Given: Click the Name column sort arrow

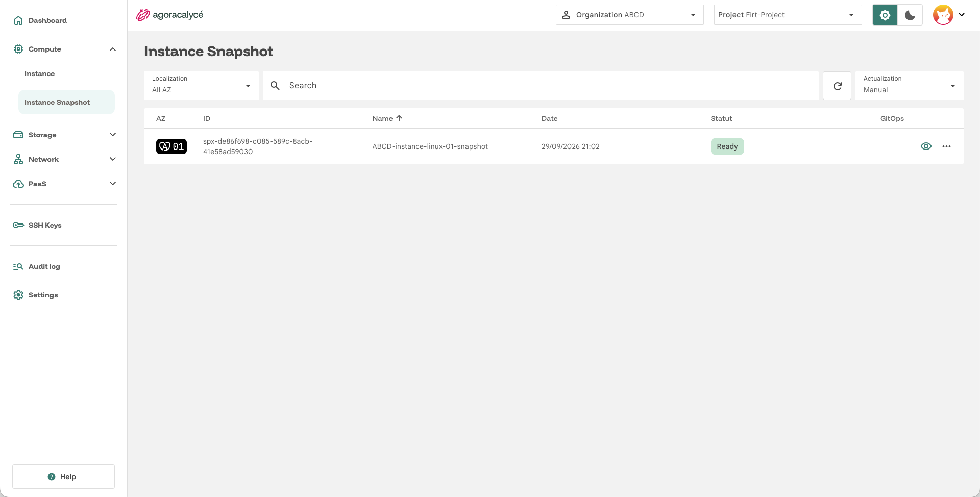Looking at the screenshot, I should (x=399, y=118).
